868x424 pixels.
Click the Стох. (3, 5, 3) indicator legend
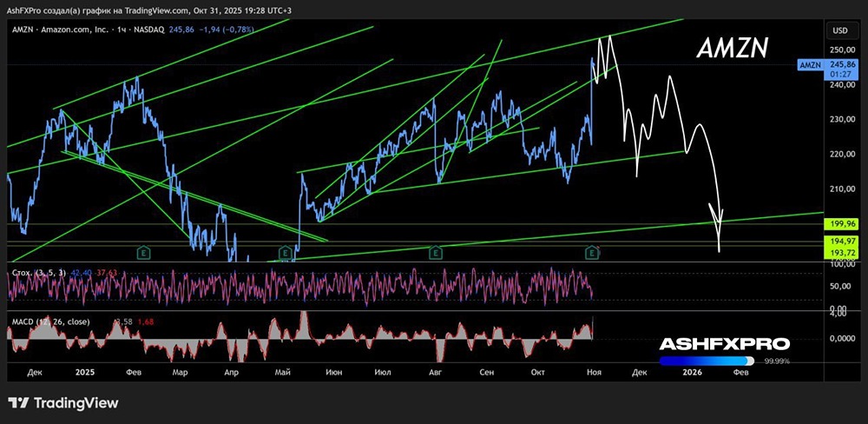pos(41,272)
